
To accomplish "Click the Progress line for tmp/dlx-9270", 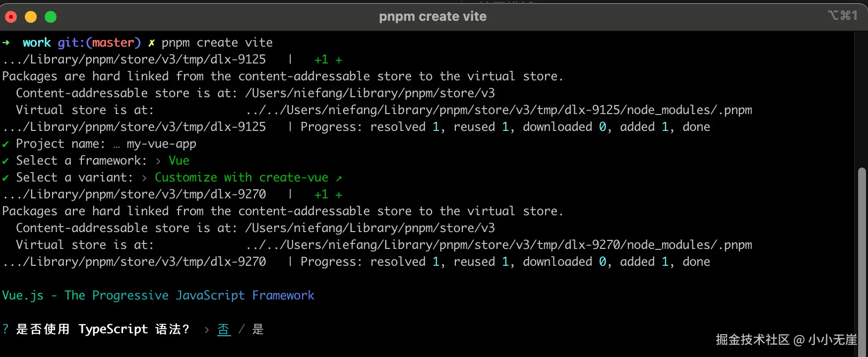I will [x=356, y=262].
